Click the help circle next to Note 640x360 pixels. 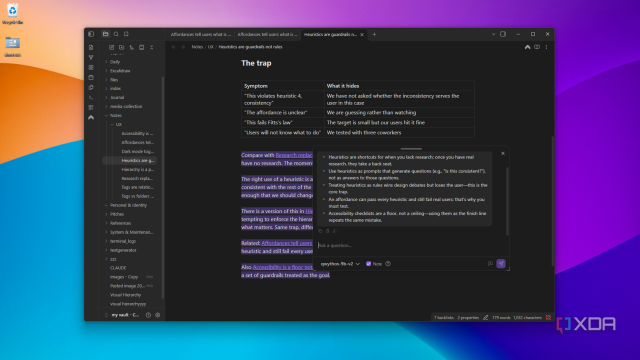coord(388,264)
